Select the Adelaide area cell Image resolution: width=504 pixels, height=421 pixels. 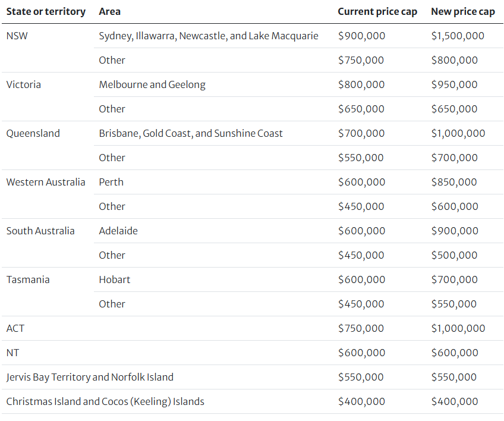click(x=118, y=231)
